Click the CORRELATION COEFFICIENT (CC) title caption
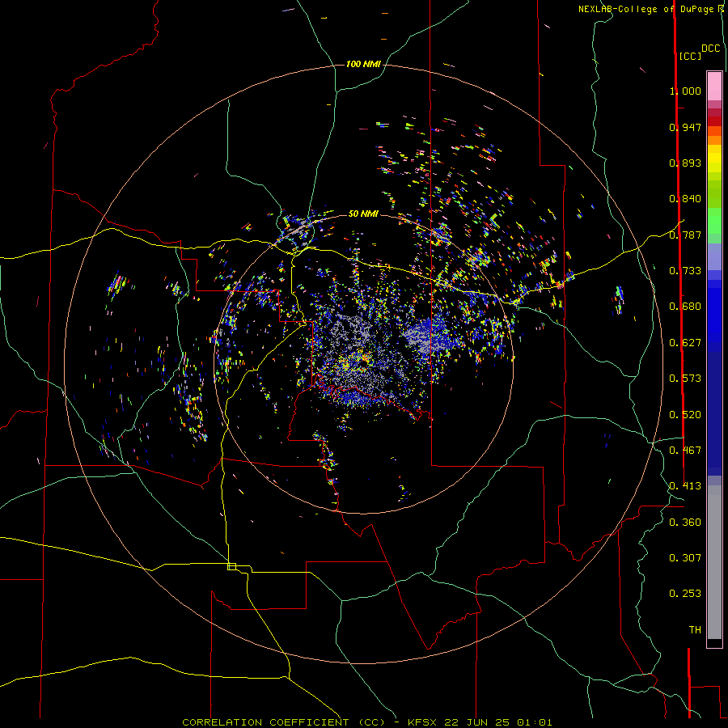 coord(283,722)
